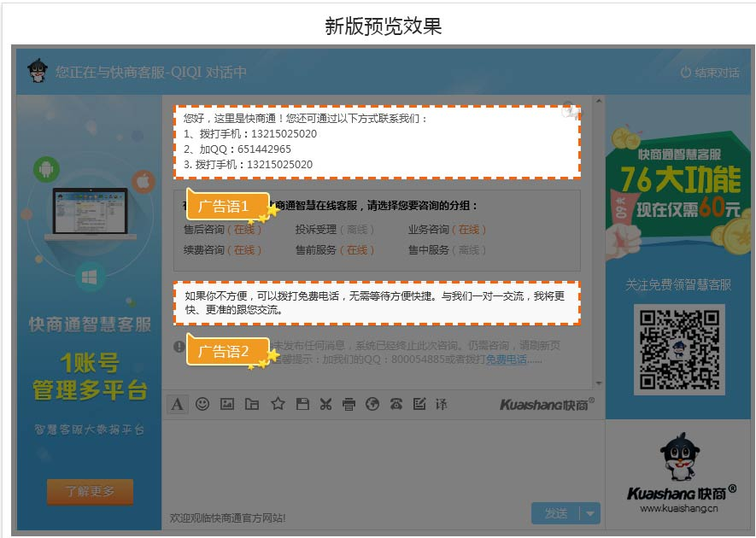Click the www.kuaishang.cn text
This screenshot has width=756, height=538.
click(x=679, y=508)
